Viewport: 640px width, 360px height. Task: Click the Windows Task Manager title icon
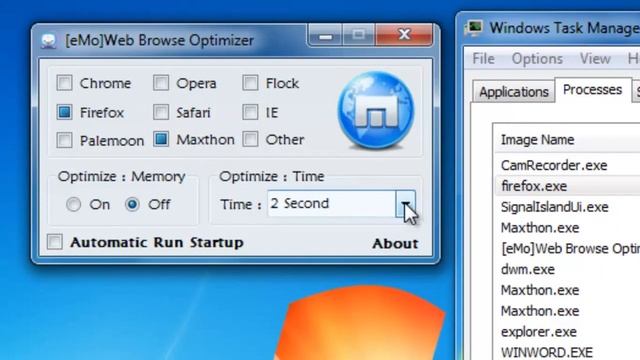click(x=475, y=28)
